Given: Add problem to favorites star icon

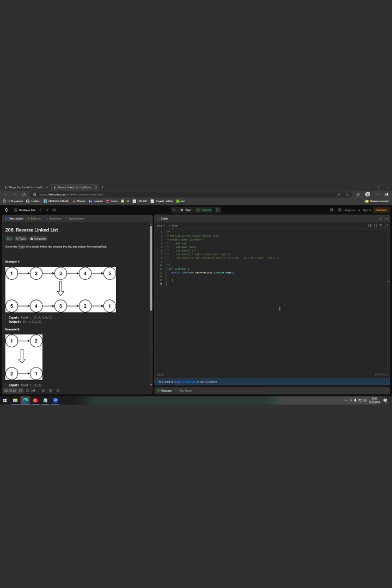Looking at the screenshot, I should [43, 391].
